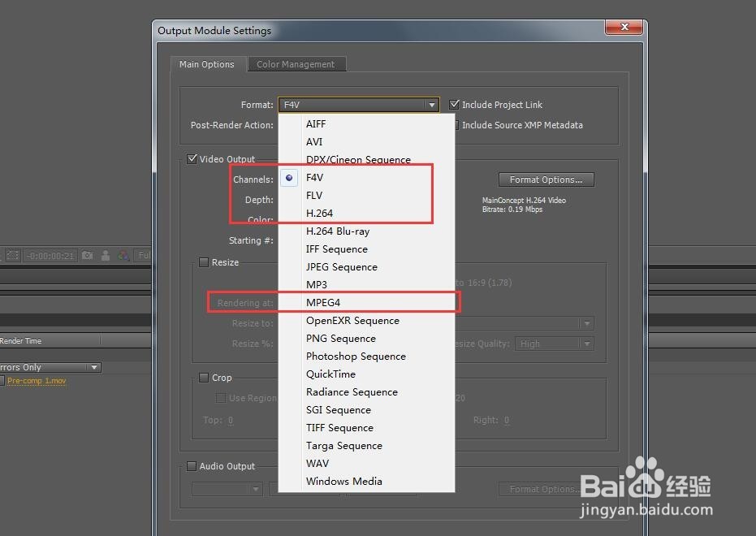Open audio Format Options button
The width and height of the screenshot is (756, 536).
pyautogui.click(x=546, y=489)
